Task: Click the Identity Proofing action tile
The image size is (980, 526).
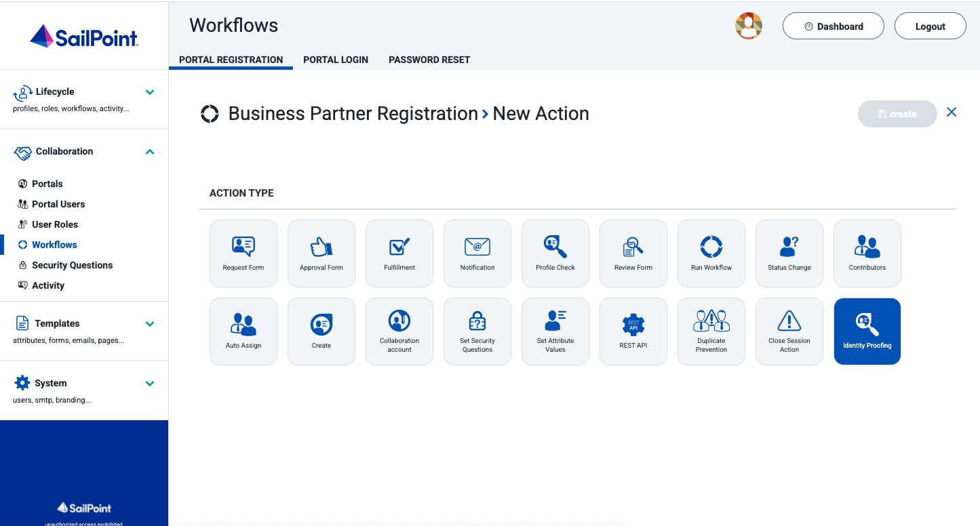Action: (867, 331)
